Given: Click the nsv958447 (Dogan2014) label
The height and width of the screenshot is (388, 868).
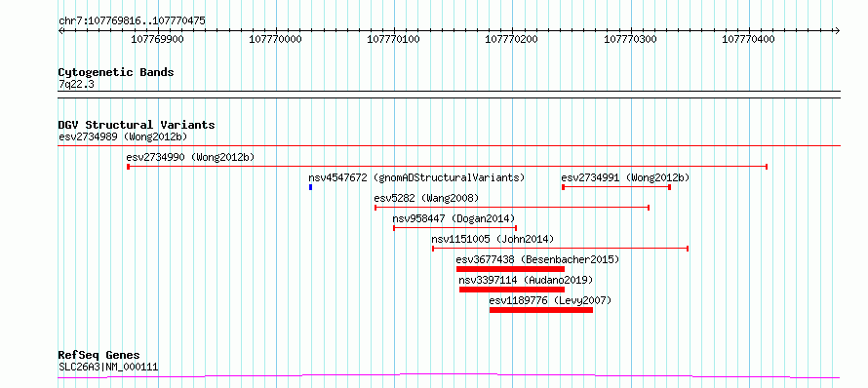Looking at the screenshot, I should click(454, 218).
